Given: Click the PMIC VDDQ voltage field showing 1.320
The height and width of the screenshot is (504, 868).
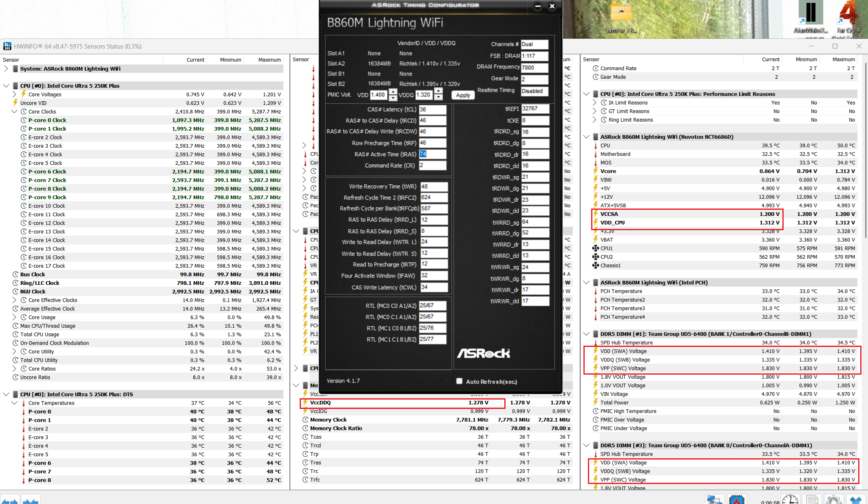Looking at the screenshot, I should [424, 95].
